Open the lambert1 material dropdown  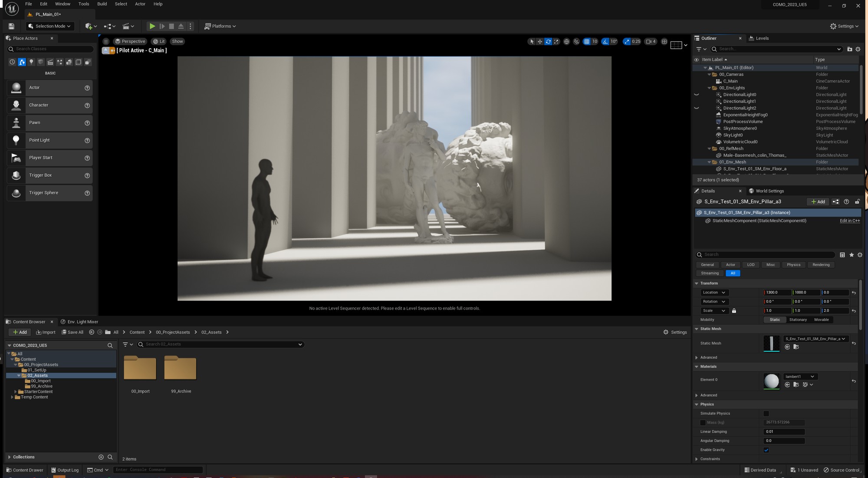click(799, 377)
